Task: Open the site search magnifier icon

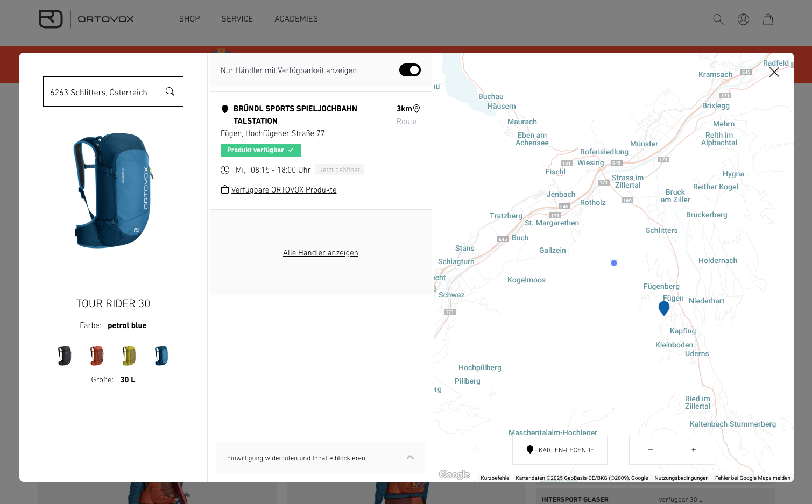Action: tap(718, 19)
